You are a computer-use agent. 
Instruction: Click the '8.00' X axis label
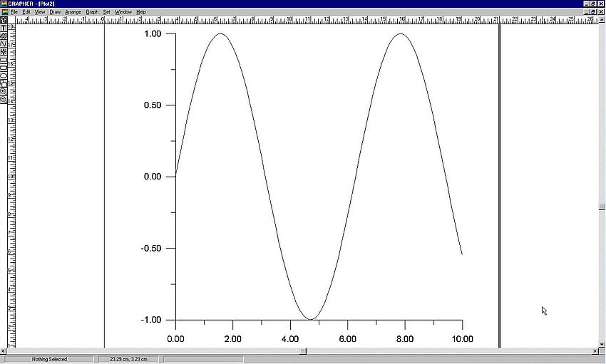(x=405, y=339)
